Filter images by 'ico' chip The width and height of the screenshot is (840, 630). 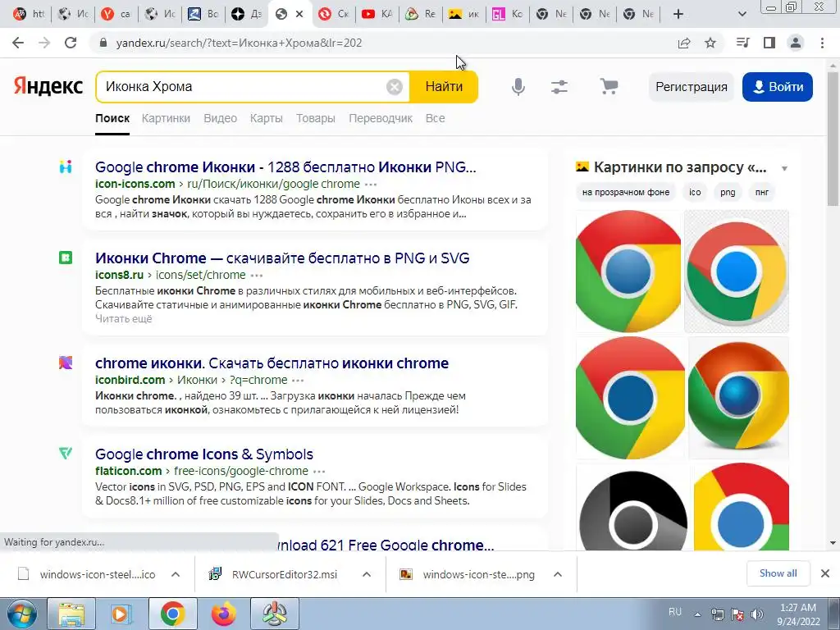coord(695,192)
